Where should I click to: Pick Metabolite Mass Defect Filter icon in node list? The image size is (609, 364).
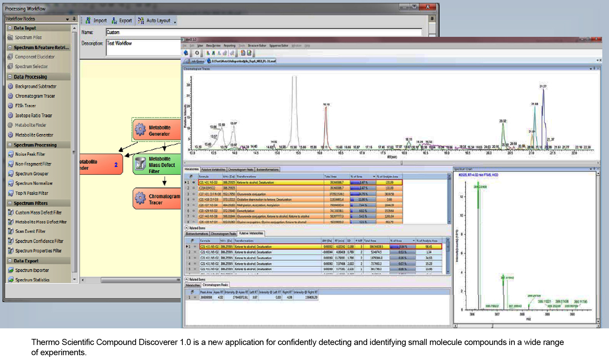tap(10, 222)
